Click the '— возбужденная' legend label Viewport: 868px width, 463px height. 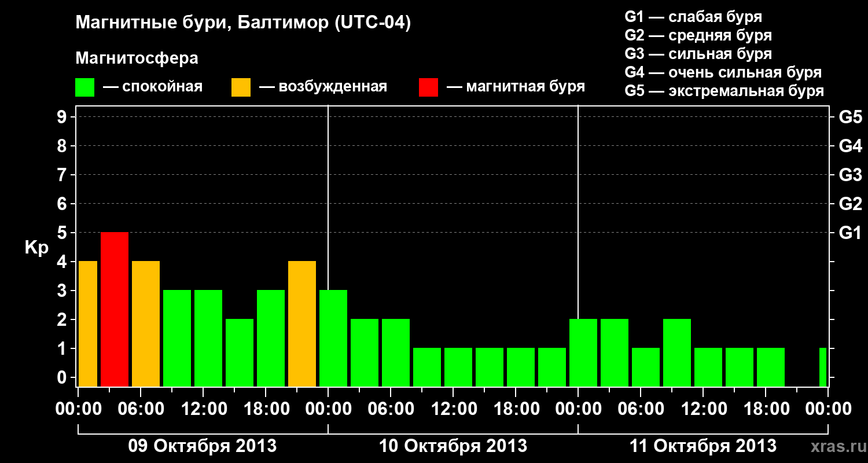323,87
